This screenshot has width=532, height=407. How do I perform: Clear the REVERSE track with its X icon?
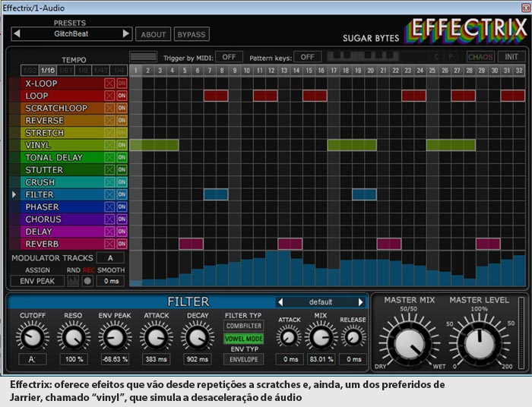109,120
